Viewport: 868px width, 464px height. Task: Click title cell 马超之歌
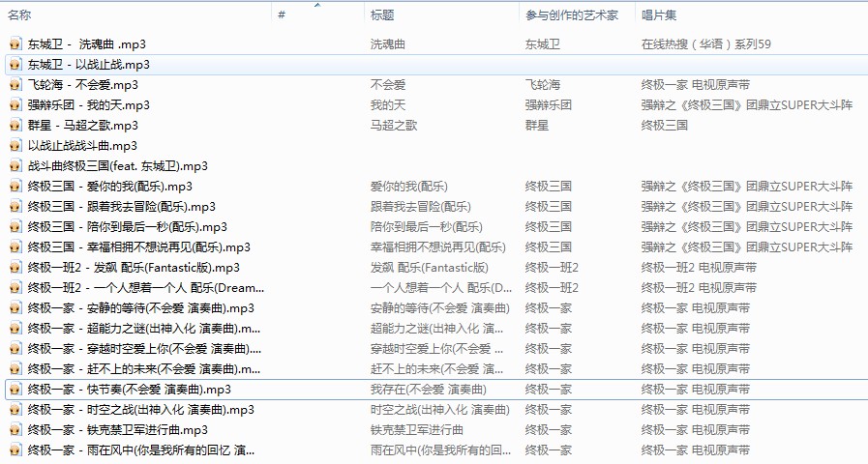click(394, 126)
